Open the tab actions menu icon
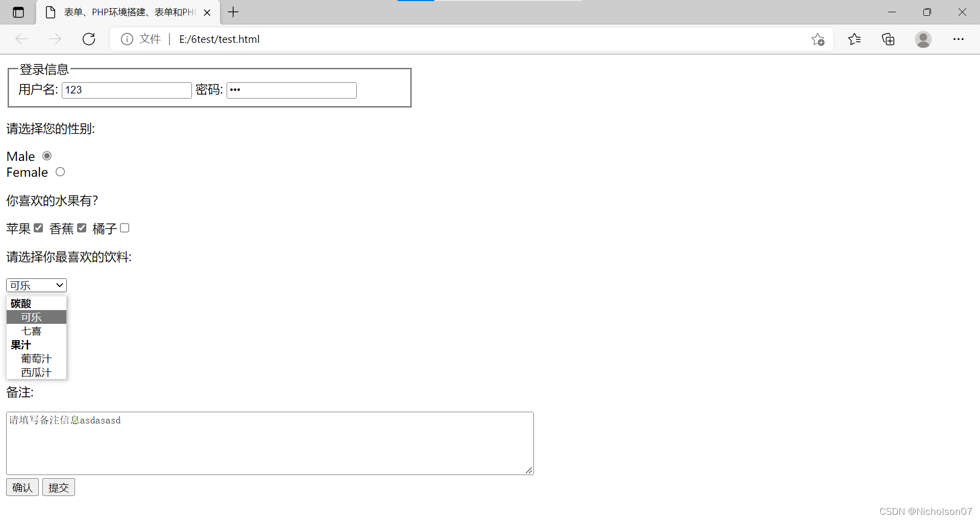 [x=18, y=12]
